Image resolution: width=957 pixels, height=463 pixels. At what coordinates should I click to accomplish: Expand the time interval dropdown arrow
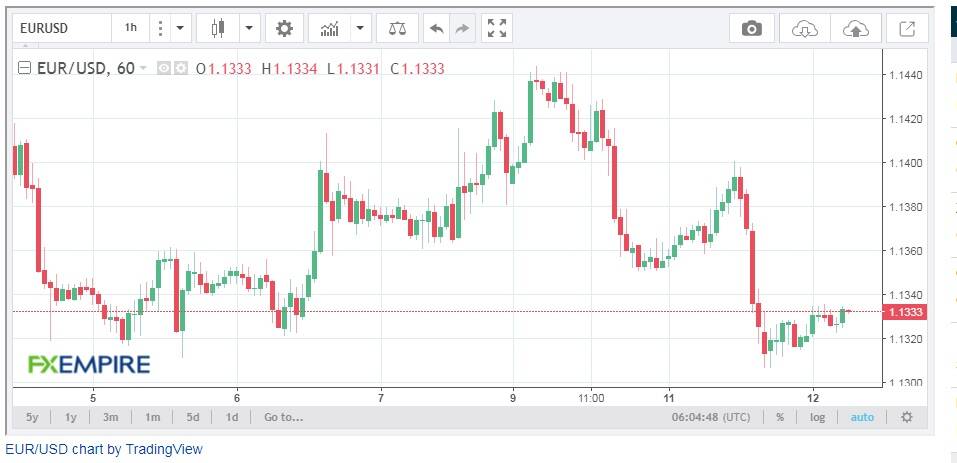click(x=180, y=28)
